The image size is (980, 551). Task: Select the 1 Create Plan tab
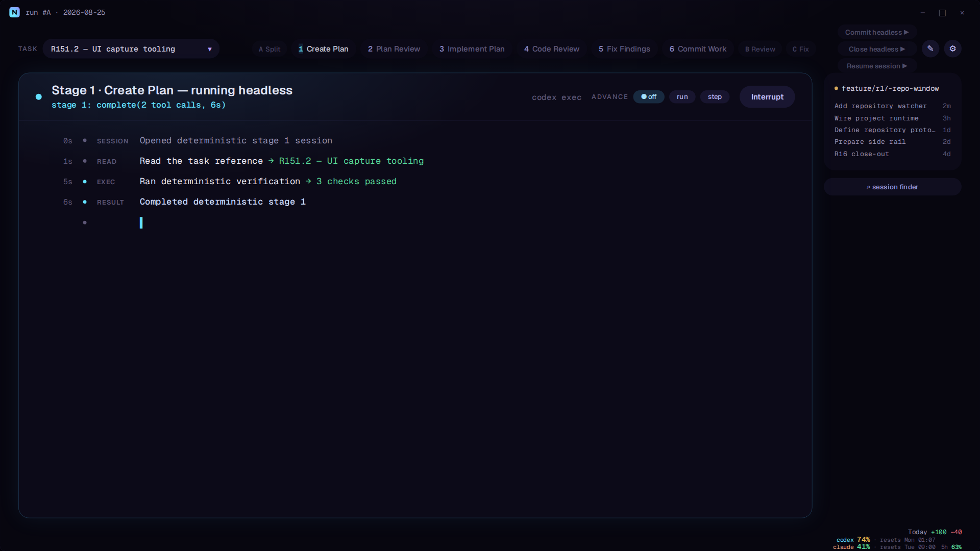coord(324,49)
